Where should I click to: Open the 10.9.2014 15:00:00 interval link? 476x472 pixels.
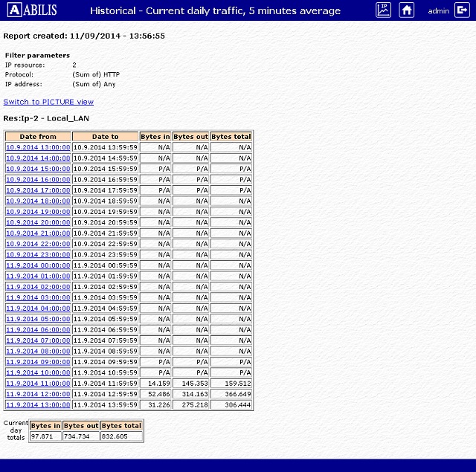[x=38, y=169]
